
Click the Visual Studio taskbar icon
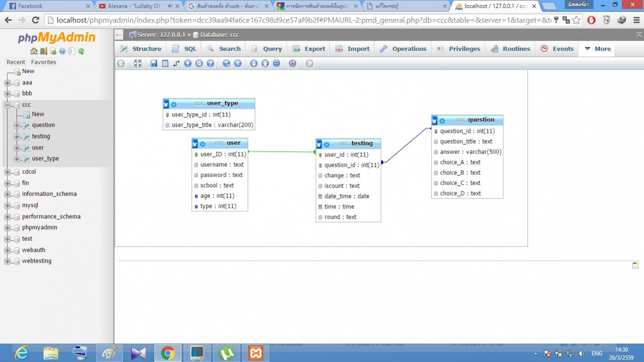(x=139, y=353)
